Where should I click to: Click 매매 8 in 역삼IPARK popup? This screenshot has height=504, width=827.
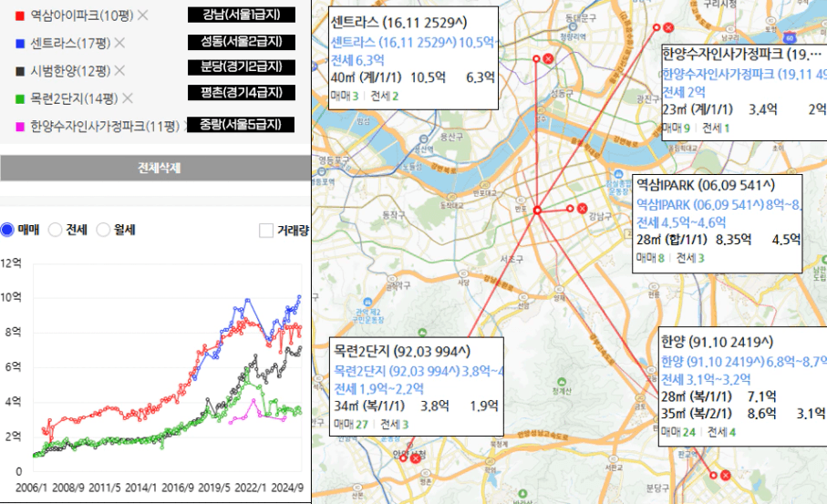[650, 258]
